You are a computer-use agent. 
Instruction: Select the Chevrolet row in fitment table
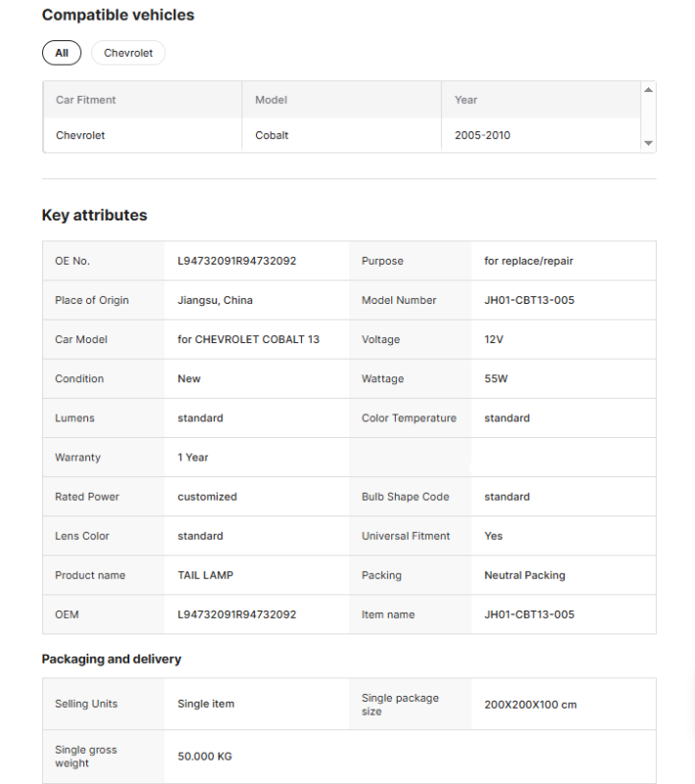click(x=80, y=135)
